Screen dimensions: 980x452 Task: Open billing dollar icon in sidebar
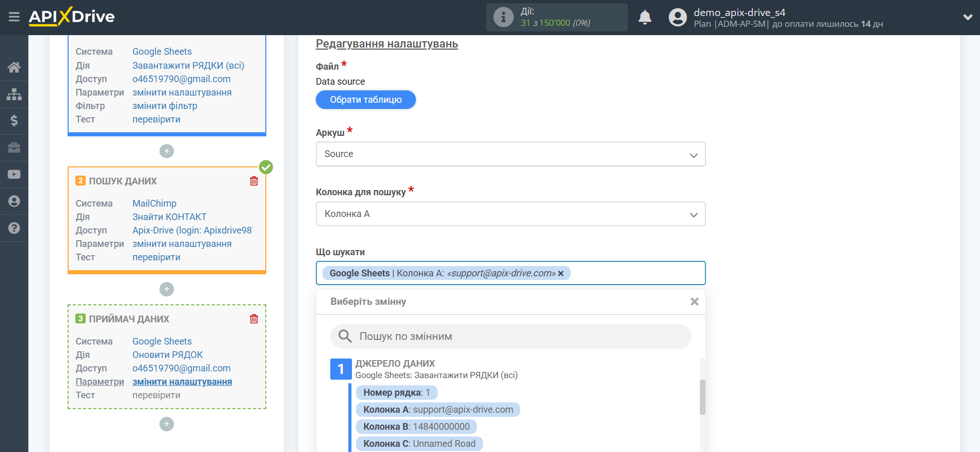pyautogui.click(x=14, y=121)
